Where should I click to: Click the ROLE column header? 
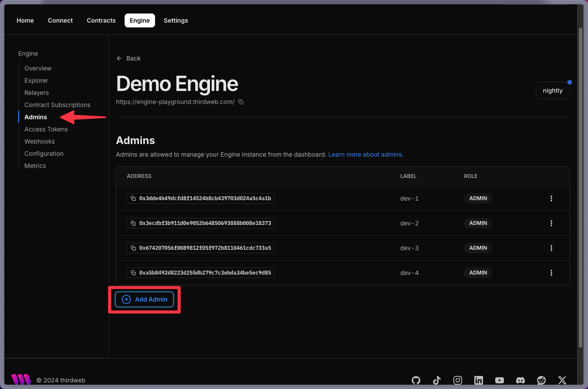point(471,176)
